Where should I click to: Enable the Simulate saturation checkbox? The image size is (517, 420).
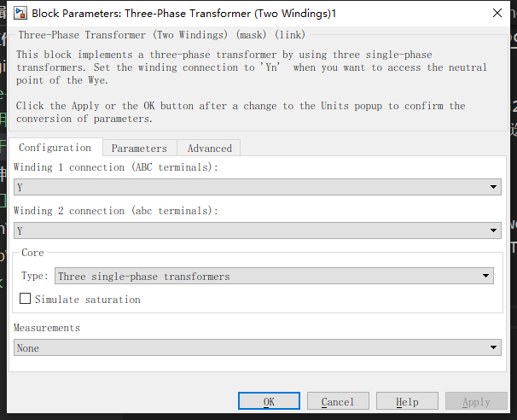(26, 300)
